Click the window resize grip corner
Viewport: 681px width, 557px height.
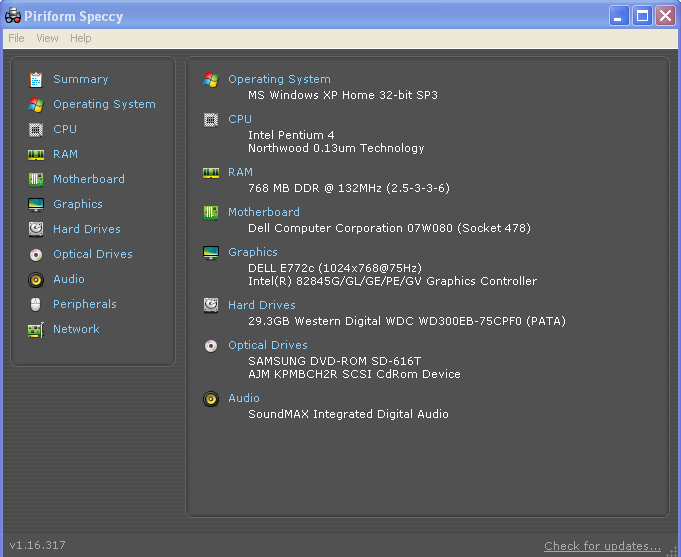pos(673,551)
